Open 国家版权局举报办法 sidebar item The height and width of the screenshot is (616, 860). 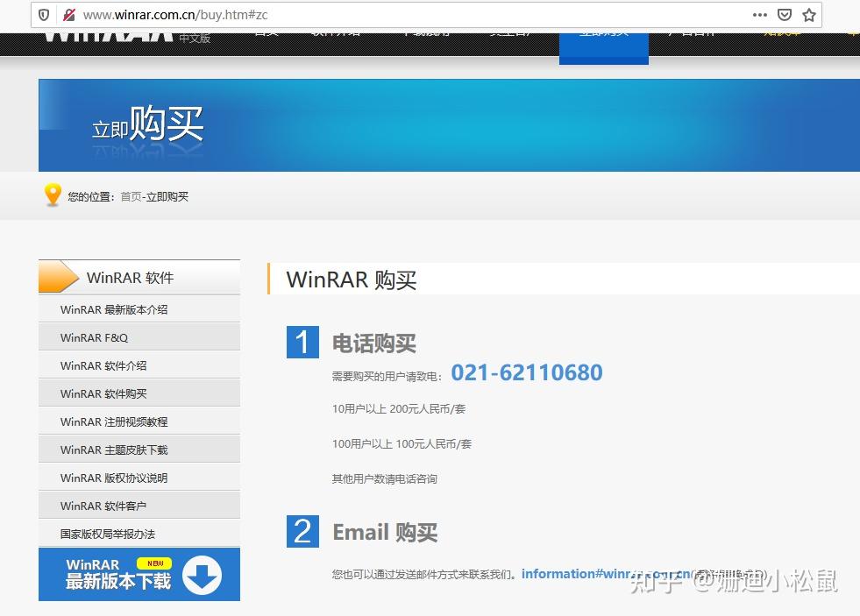pyautogui.click(x=139, y=534)
